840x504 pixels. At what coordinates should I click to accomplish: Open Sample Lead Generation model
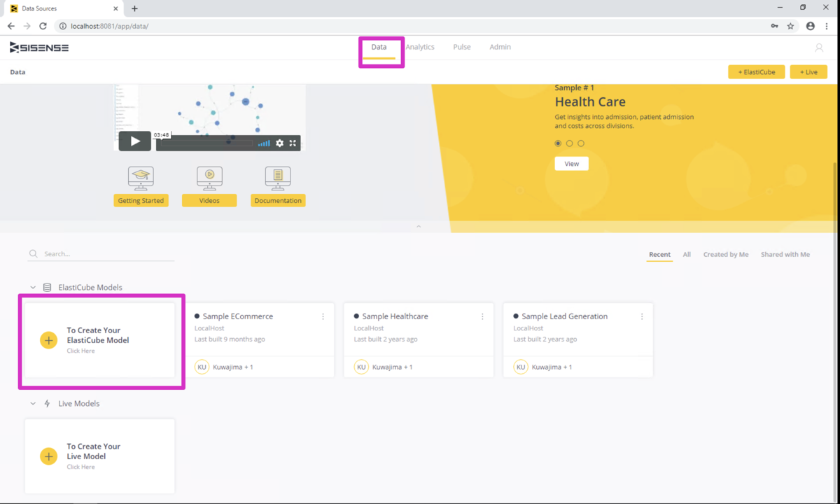tap(564, 316)
